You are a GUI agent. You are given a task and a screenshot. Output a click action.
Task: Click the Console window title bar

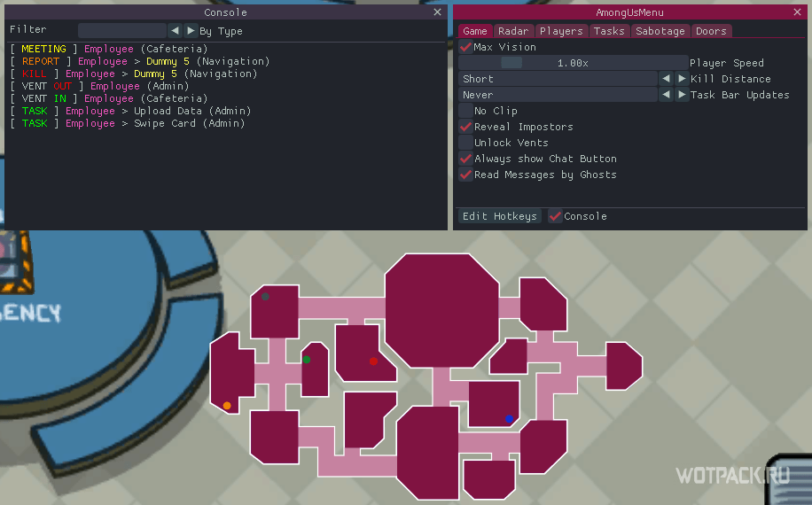click(x=225, y=12)
